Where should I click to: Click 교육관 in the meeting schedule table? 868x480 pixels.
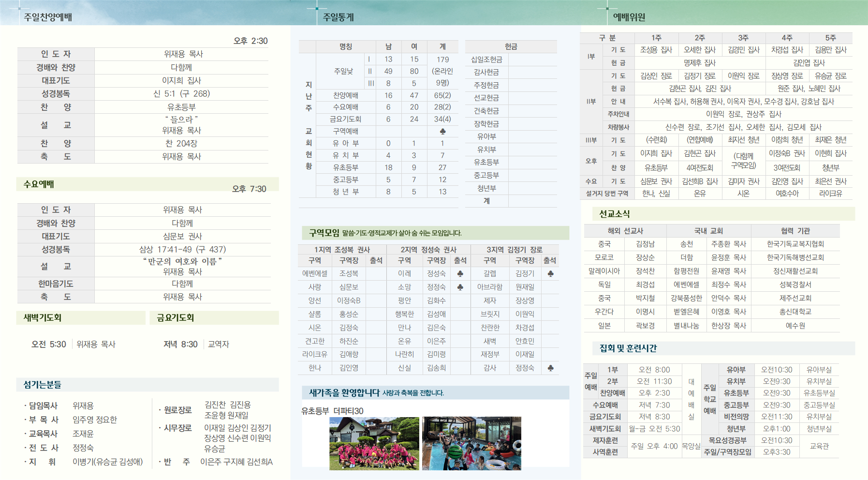tap(819, 446)
